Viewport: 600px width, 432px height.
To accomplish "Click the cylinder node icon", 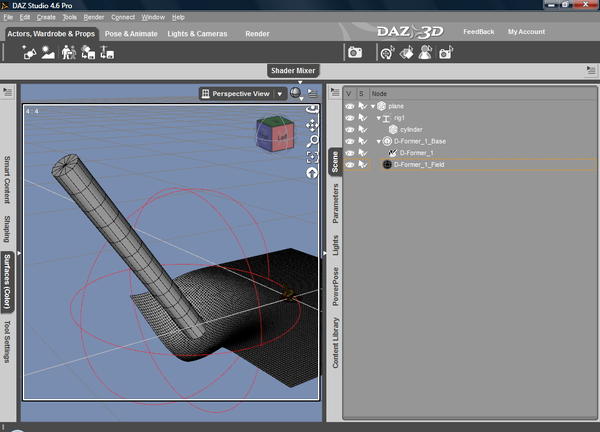I will 393,129.
